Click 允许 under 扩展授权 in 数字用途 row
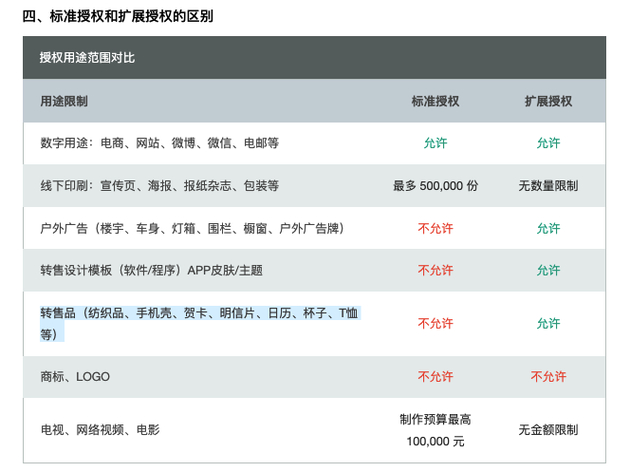630x472 pixels. click(x=548, y=143)
